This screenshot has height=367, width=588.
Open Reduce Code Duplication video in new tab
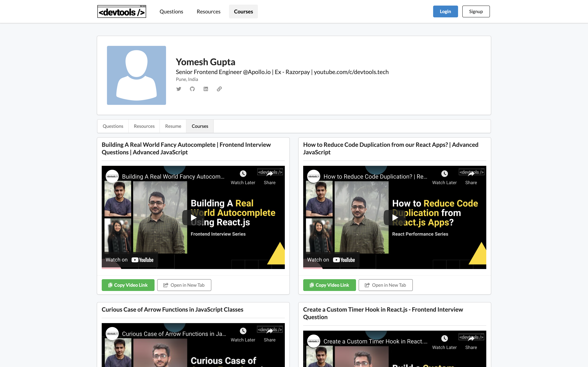point(385,285)
